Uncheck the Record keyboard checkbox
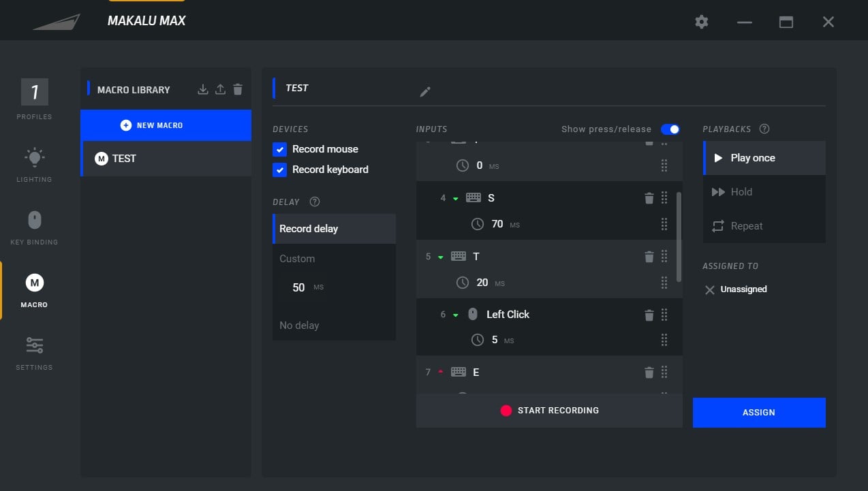Screen dimensions: 868x491 [279, 170]
